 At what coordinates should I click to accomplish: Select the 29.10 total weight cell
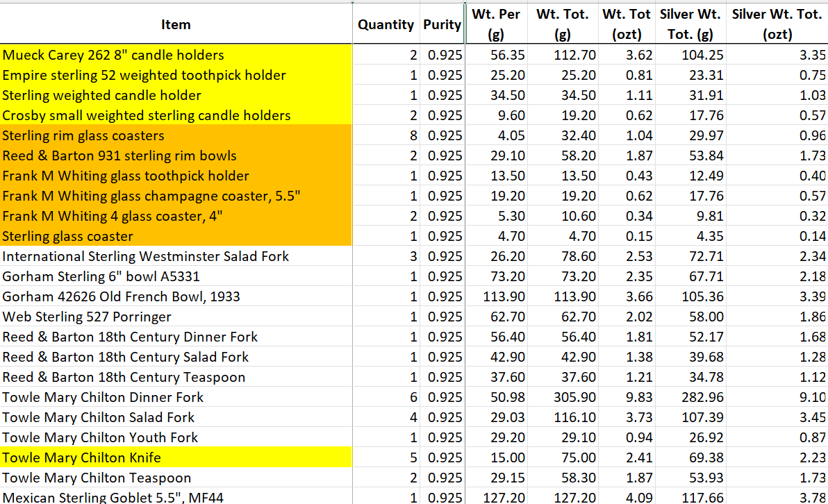563,437
